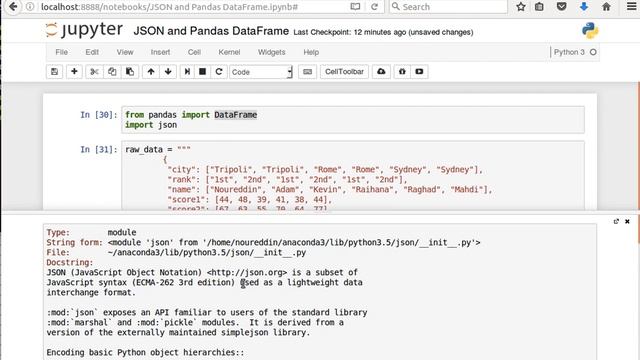Image resolution: width=640 pixels, height=360 pixels.
Task: Click the String form: label in the pager
Action: pos(75,242)
